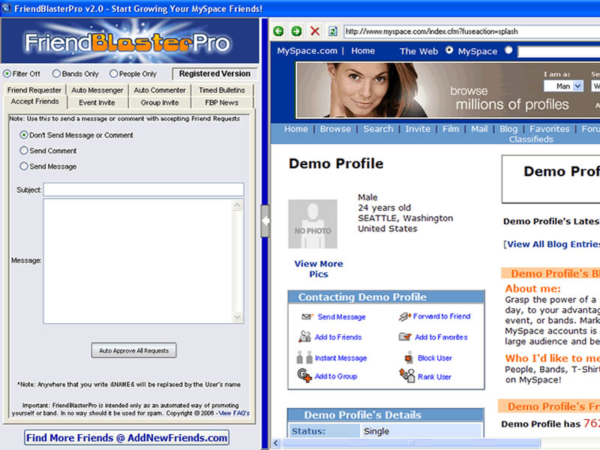Click Mail in MySpace nav bar
Viewport: 600px width, 450px height.
479,129
